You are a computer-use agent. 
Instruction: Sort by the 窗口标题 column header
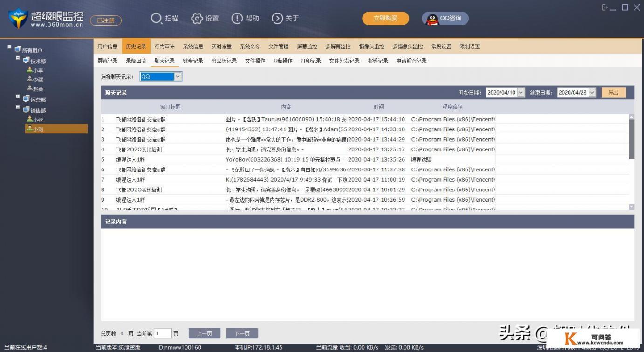170,107
